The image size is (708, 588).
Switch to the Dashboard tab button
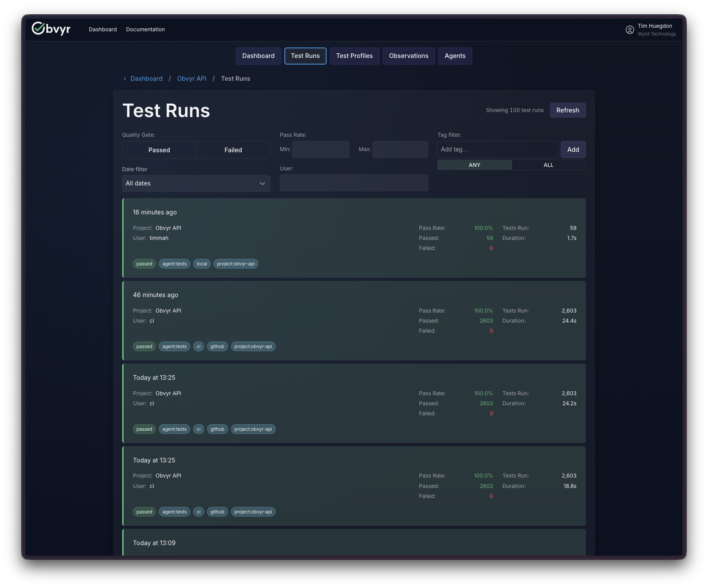click(x=258, y=56)
